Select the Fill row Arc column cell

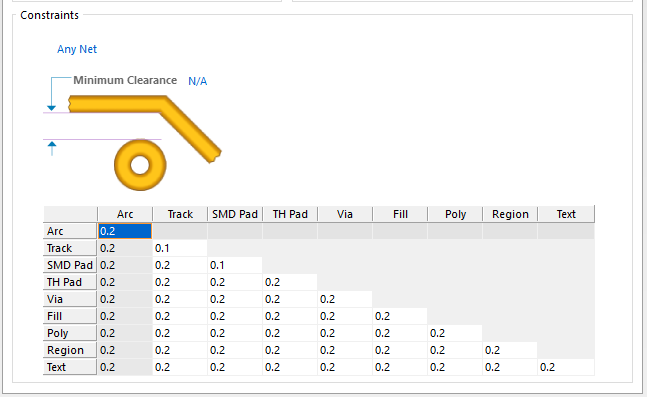(x=125, y=316)
